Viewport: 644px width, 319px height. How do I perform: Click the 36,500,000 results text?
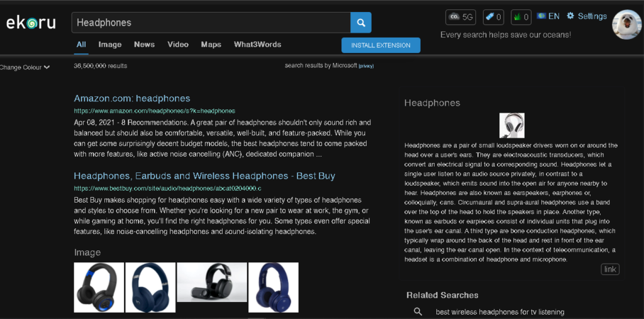(101, 66)
